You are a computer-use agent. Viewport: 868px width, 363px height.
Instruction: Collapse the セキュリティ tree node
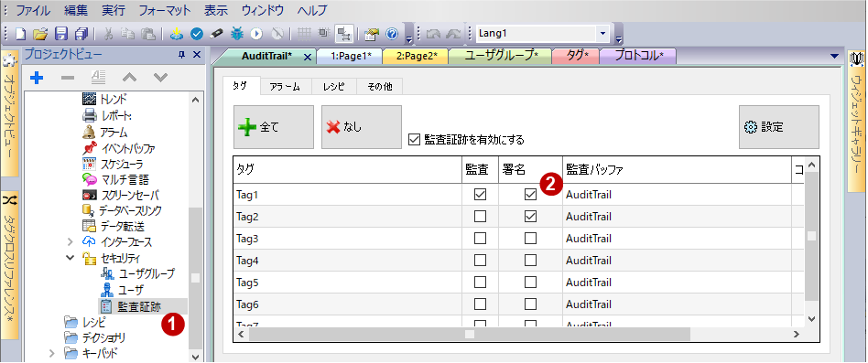tap(70, 257)
